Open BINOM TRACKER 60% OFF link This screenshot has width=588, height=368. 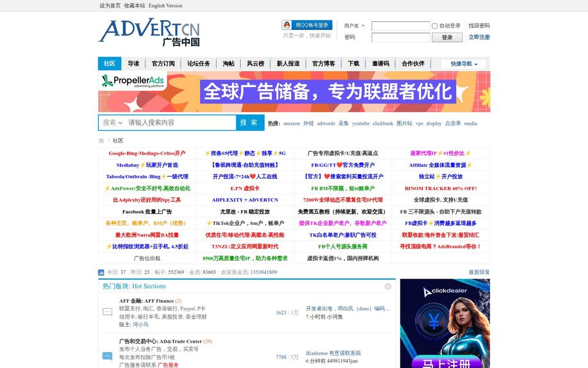[x=440, y=188]
